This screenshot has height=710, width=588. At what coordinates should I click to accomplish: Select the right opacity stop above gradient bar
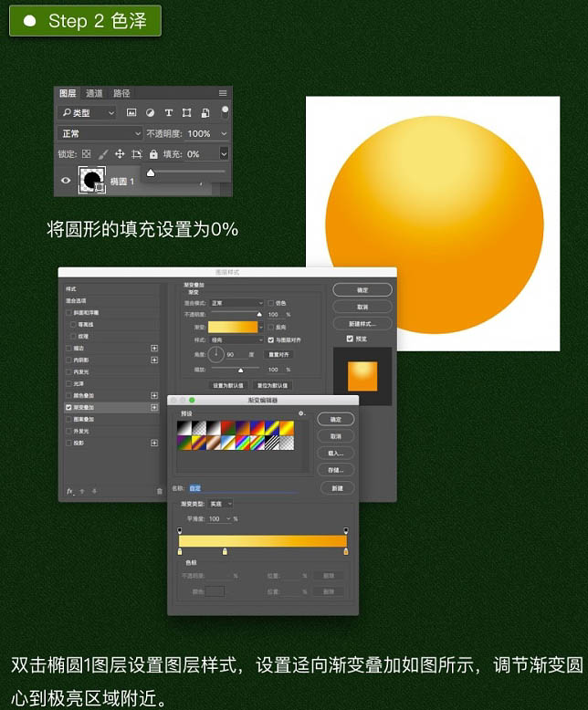click(346, 530)
